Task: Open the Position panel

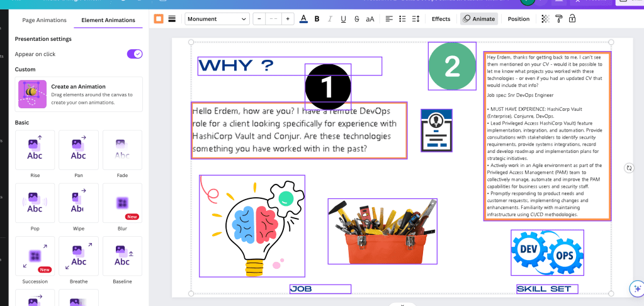Action: tap(519, 19)
